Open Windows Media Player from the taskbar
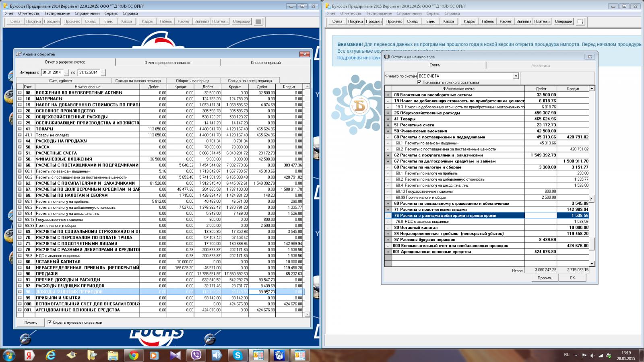The width and height of the screenshot is (644, 362). click(154, 355)
